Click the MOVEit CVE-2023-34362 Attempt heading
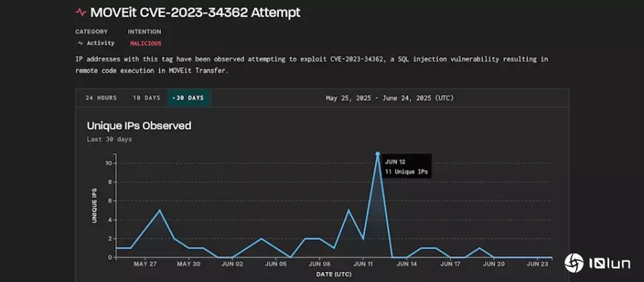 coord(195,12)
